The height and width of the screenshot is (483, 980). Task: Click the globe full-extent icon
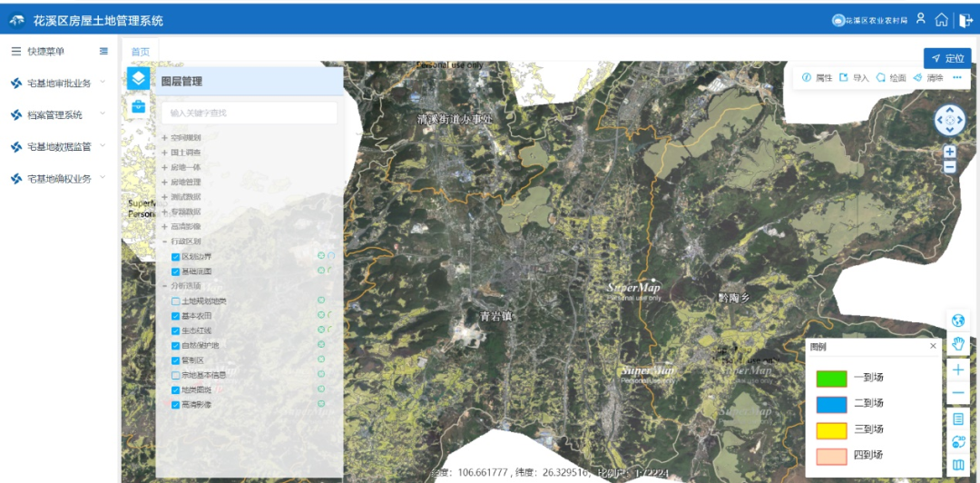coord(958,320)
